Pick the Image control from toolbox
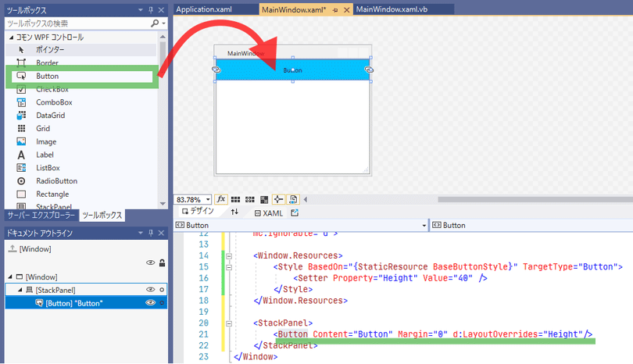This screenshot has height=364, width=633. (x=46, y=141)
